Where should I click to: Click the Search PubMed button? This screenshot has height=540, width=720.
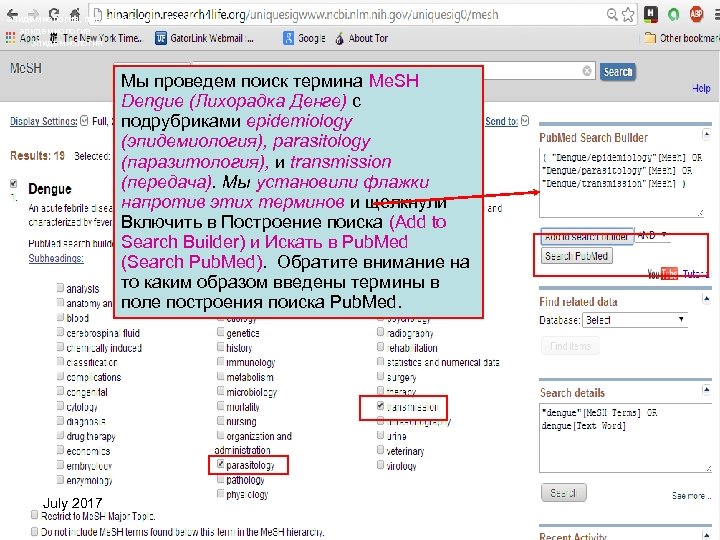coord(576,256)
